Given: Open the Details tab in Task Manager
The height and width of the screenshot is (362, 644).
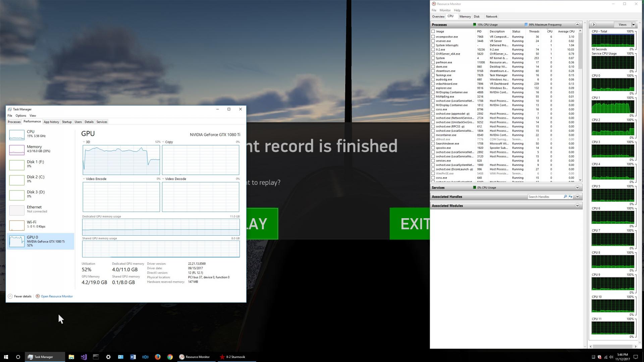Looking at the screenshot, I should pyautogui.click(x=89, y=122).
